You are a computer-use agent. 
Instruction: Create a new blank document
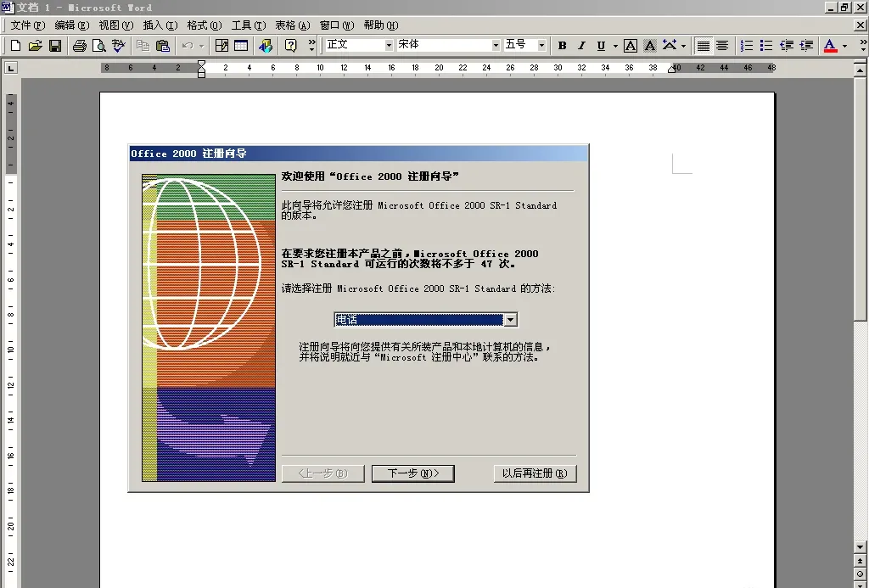click(x=15, y=46)
